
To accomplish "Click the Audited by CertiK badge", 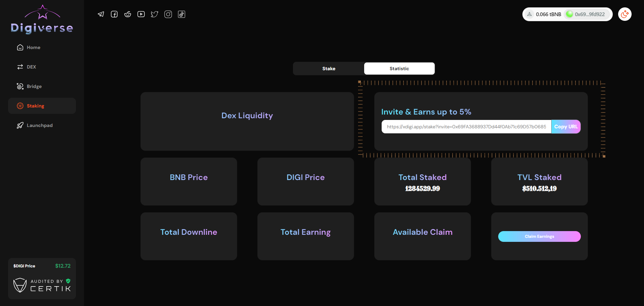I will pos(42,285).
